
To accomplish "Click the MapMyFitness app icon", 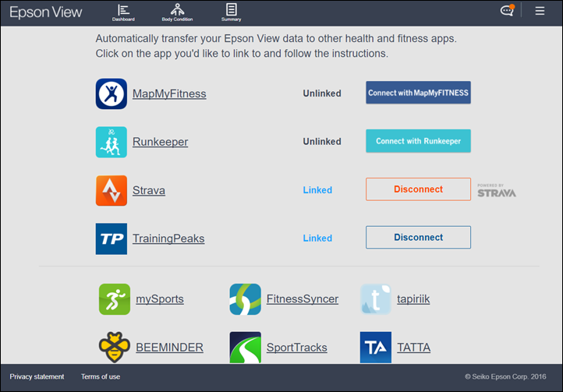I will (111, 94).
